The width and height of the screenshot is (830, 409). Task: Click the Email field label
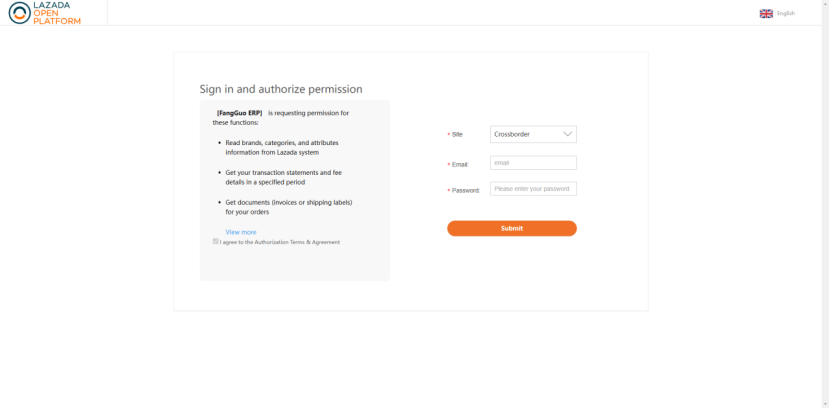pos(459,164)
